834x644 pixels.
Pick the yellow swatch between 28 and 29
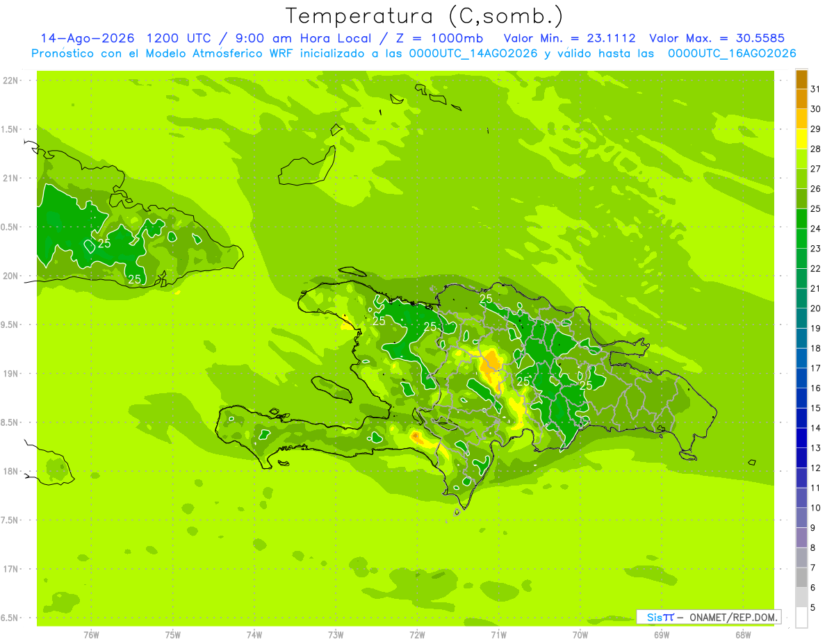pos(801,138)
